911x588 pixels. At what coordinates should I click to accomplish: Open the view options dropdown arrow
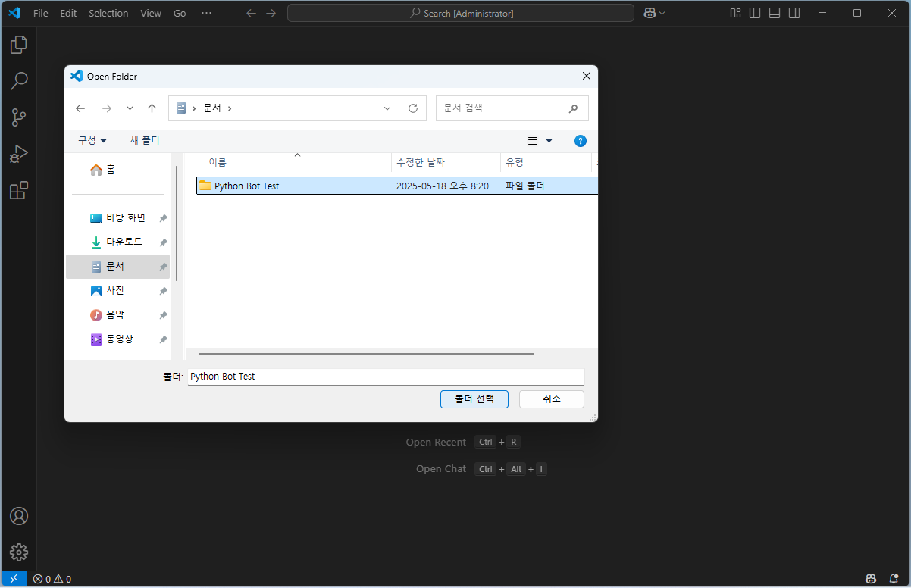pyautogui.click(x=549, y=141)
